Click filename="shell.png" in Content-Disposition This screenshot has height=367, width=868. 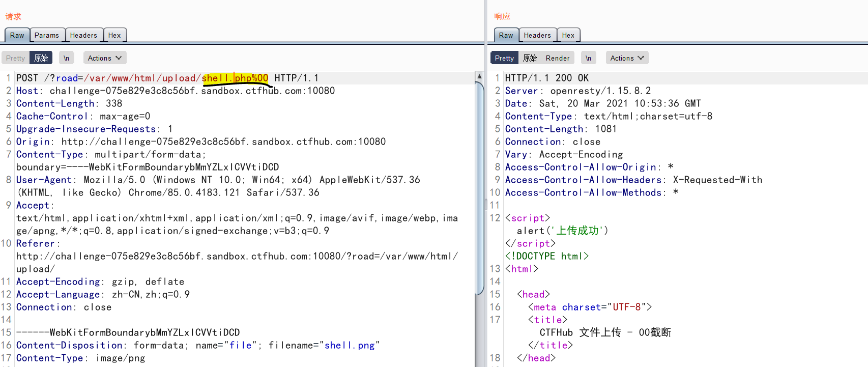(324, 345)
